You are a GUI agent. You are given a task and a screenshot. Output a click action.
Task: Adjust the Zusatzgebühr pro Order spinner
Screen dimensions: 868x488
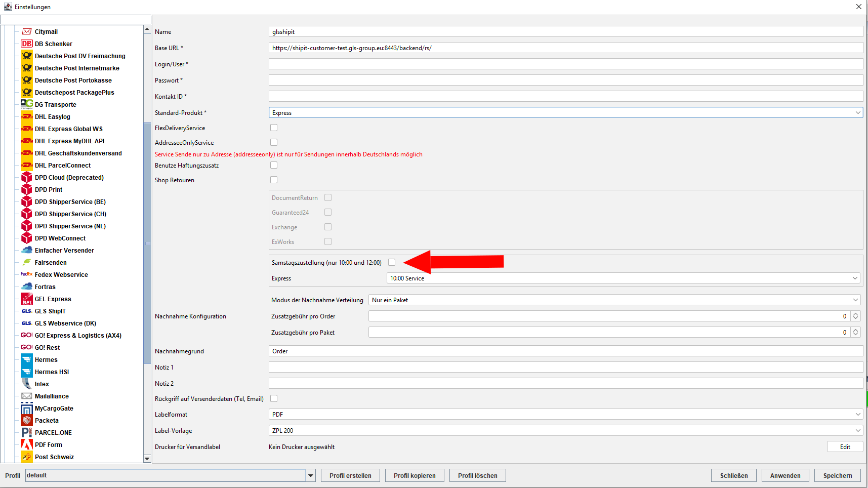tap(855, 316)
